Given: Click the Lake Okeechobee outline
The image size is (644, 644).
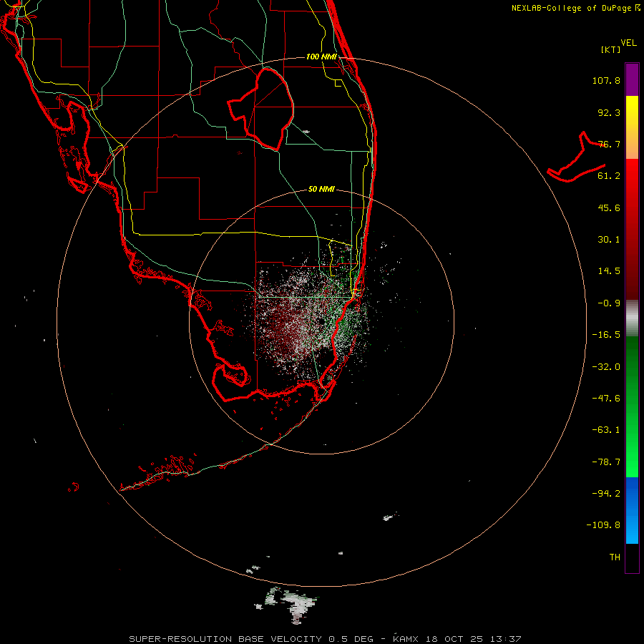Looking at the screenshot, I should (x=260, y=109).
